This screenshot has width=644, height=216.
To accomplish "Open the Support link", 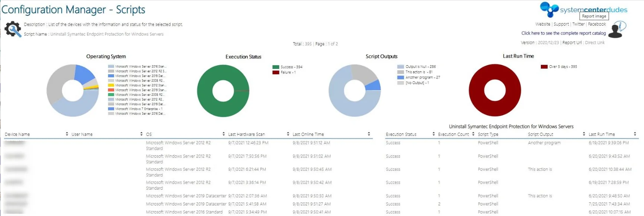I will (561, 24).
